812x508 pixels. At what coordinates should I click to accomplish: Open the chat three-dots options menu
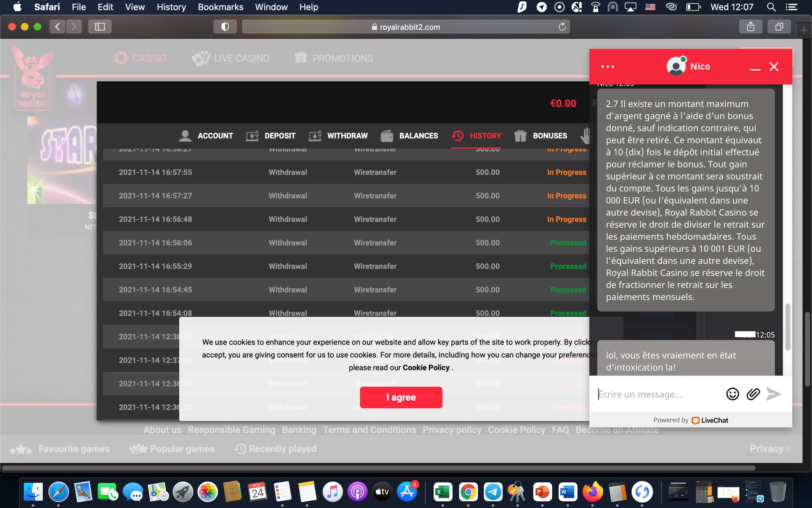pos(607,67)
